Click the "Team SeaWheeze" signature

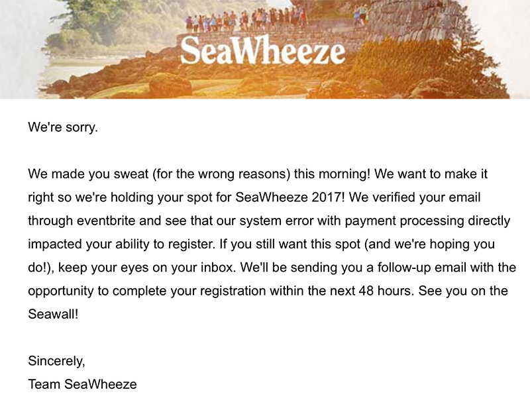coord(82,384)
